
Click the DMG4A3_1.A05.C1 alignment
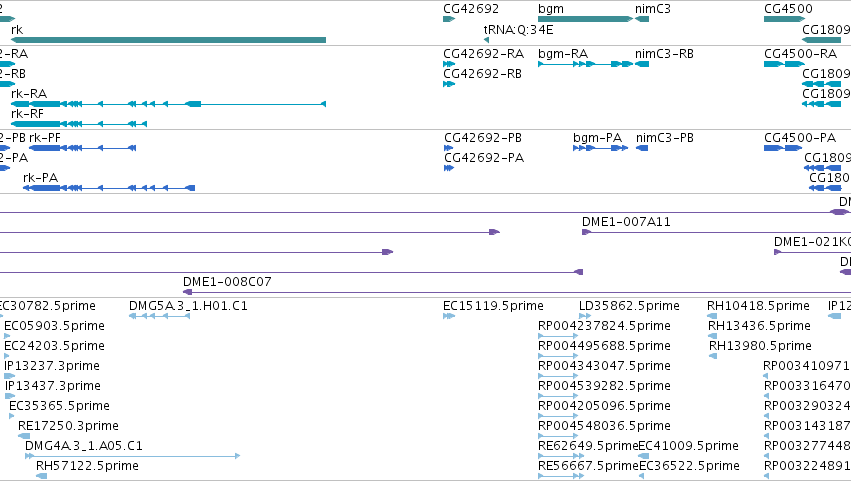[x=132, y=456]
